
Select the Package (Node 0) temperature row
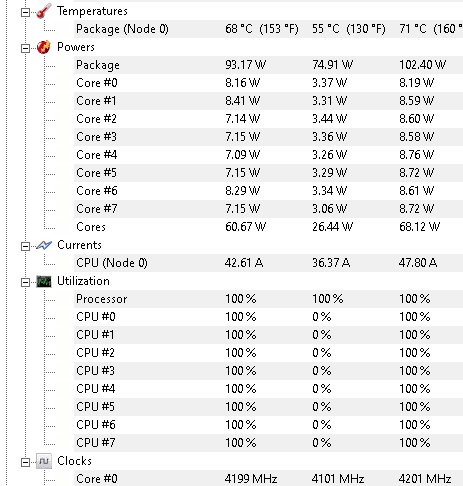(268, 29)
